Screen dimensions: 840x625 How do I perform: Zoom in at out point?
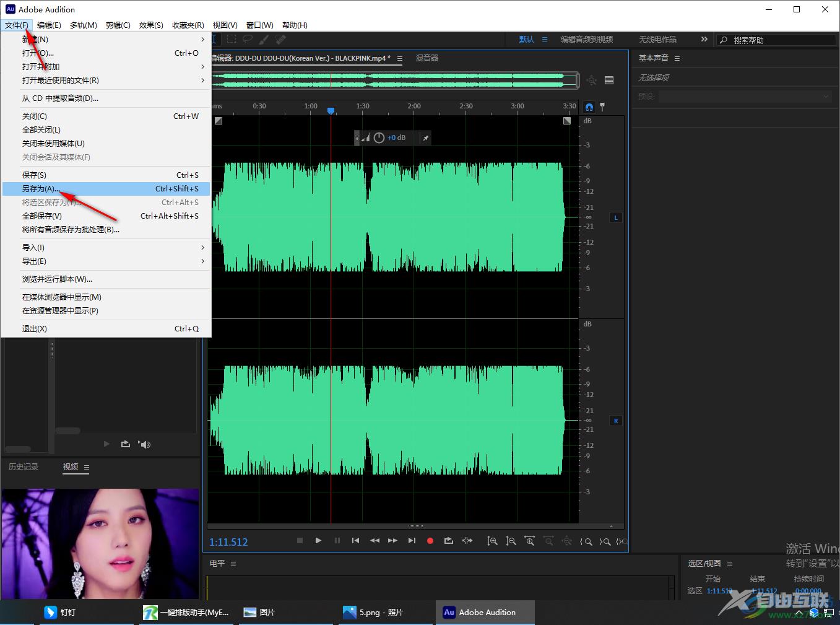[x=605, y=541]
